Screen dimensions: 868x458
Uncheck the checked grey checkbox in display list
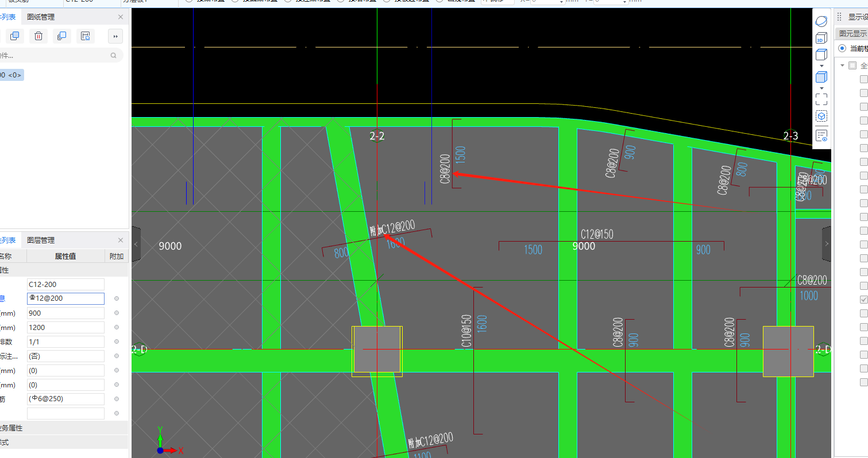[863, 300]
